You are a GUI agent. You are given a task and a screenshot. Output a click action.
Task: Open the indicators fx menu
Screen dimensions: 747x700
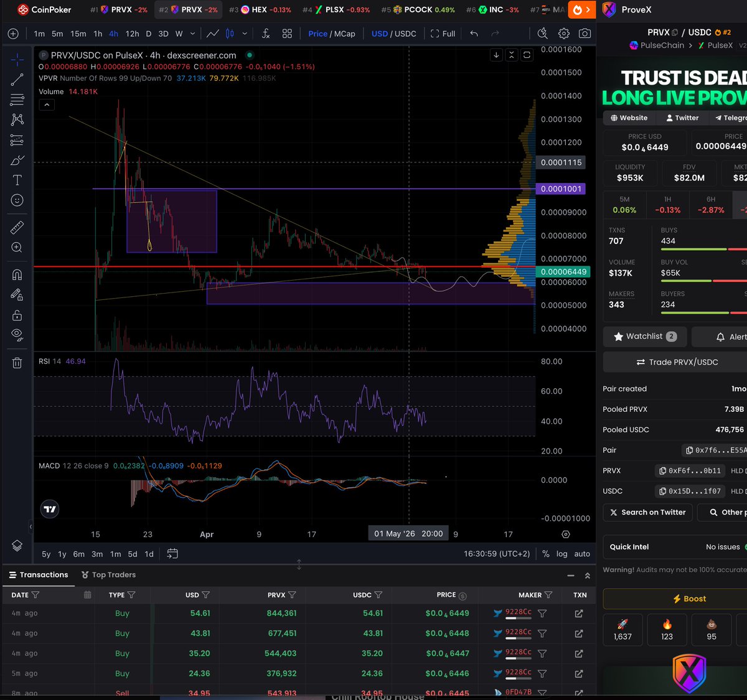[x=266, y=34]
